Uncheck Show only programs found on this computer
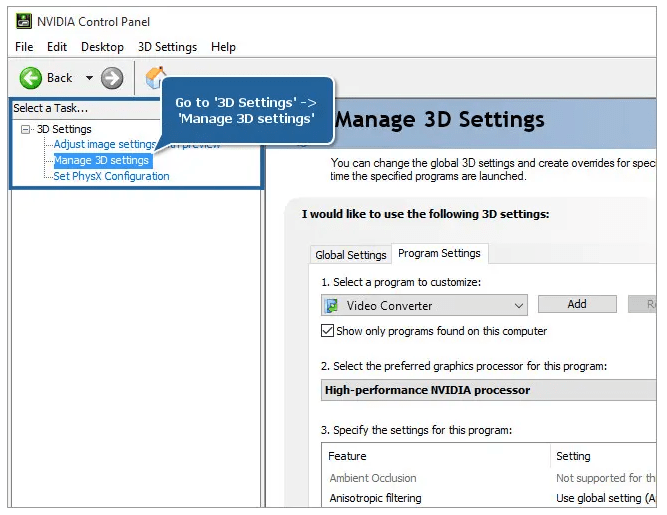Viewport: 667px width, 515px height. 327,331
